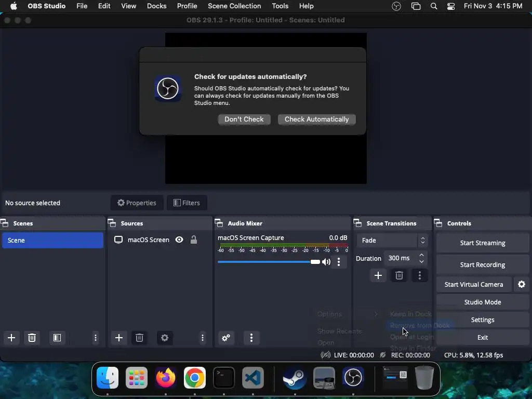
Task: Open Visual Studio Code from the Dock
Action: pos(253,378)
